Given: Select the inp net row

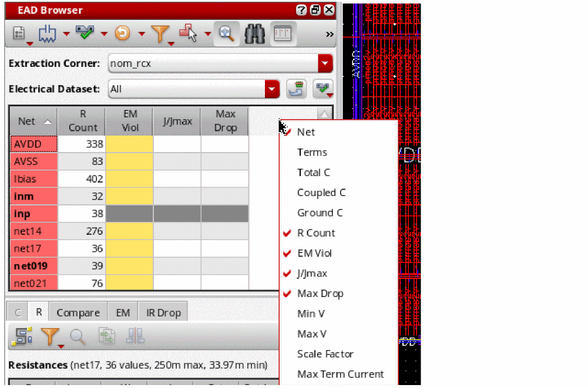Looking at the screenshot, I should pyautogui.click(x=33, y=214).
